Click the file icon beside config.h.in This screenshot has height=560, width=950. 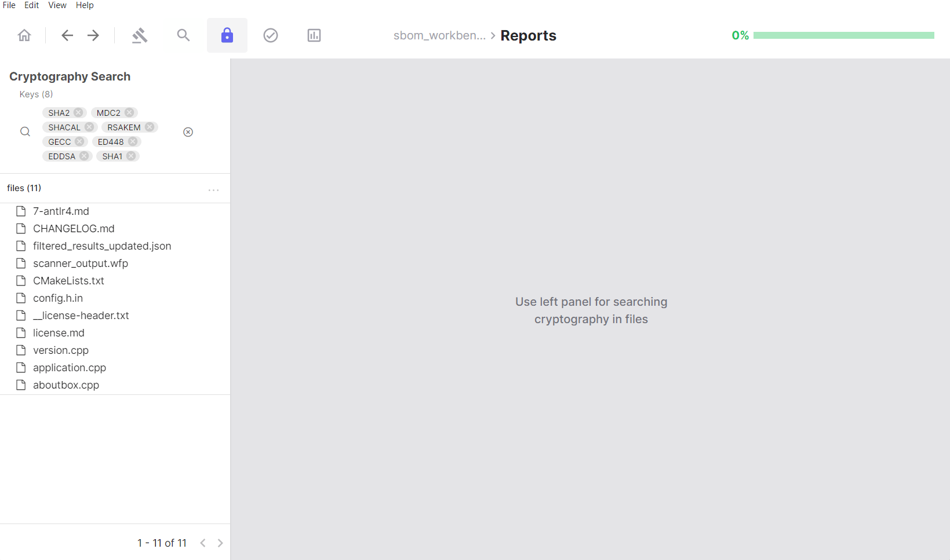[21, 298]
